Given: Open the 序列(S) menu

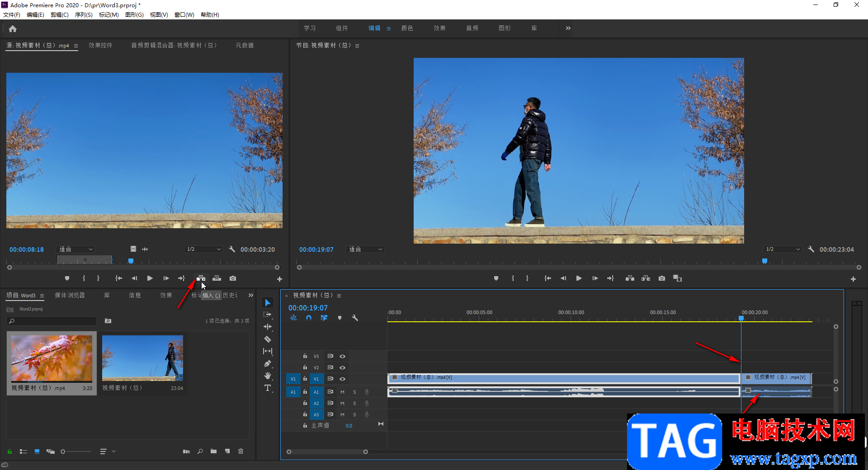Looking at the screenshot, I should (x=84, y=15).
